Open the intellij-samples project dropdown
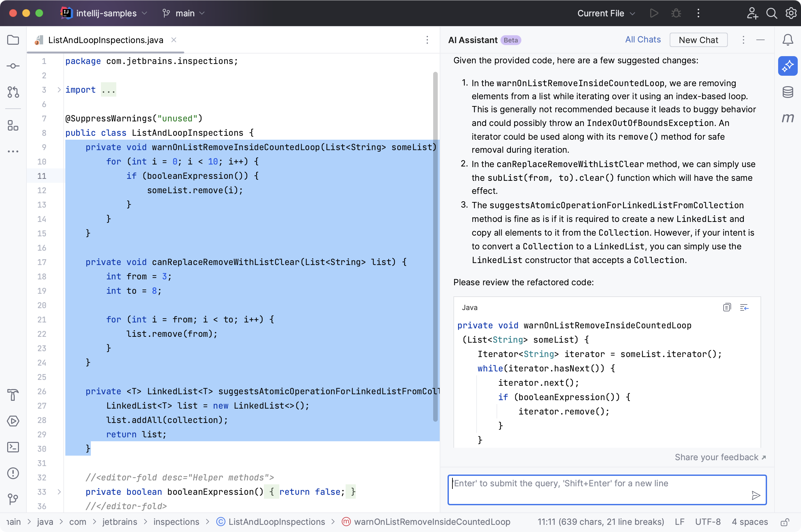Viewport: 801px width, 532px height. (104, 13)
